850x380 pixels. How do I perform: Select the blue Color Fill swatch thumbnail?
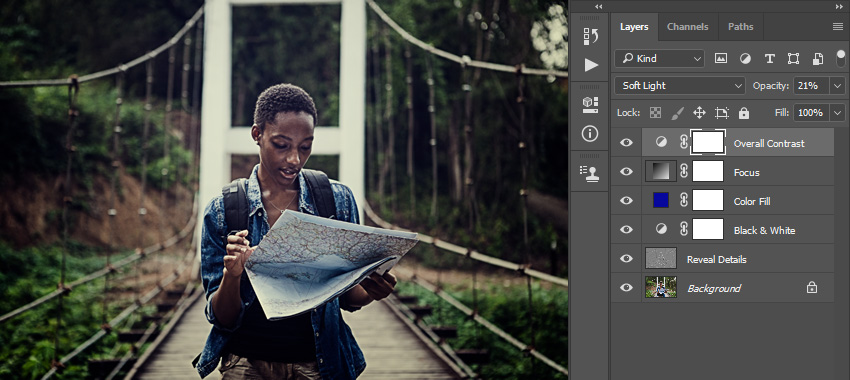pos(661,201)
